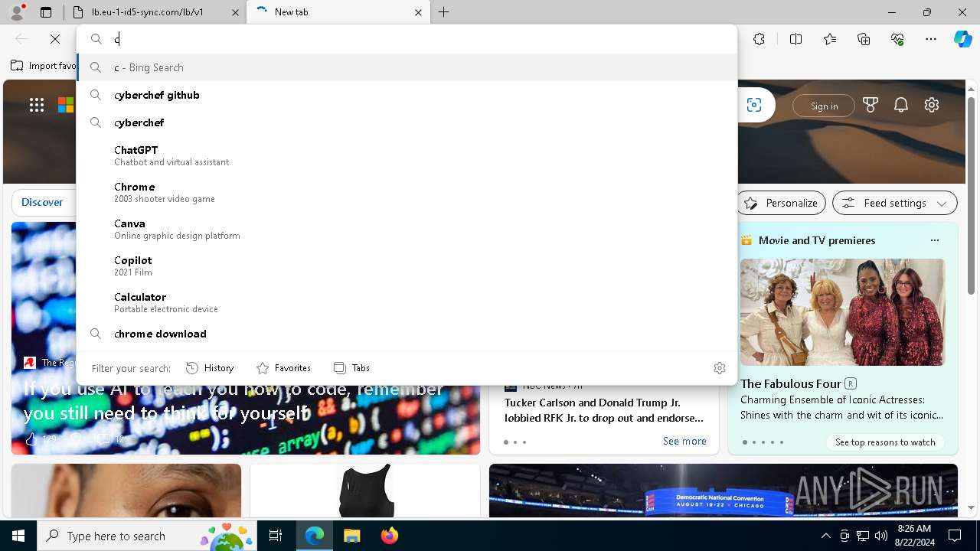Viewport: 980px width, 551px height.
Task: Open the volume control in tray
Action: [x=880, y=536]
